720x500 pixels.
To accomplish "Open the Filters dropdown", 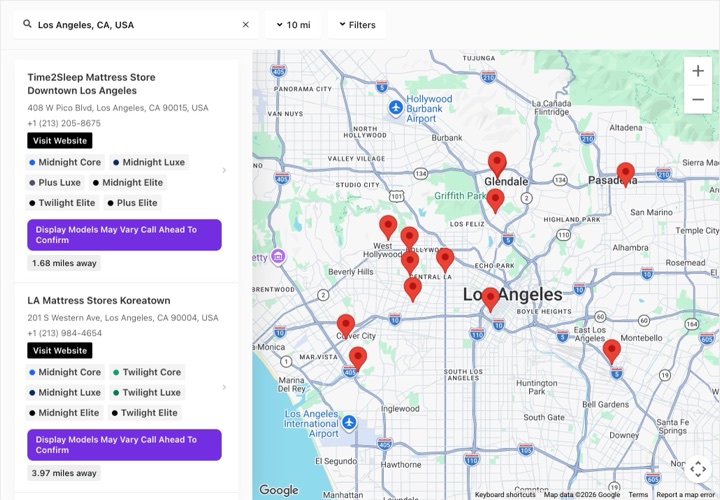I will (357, 25).
